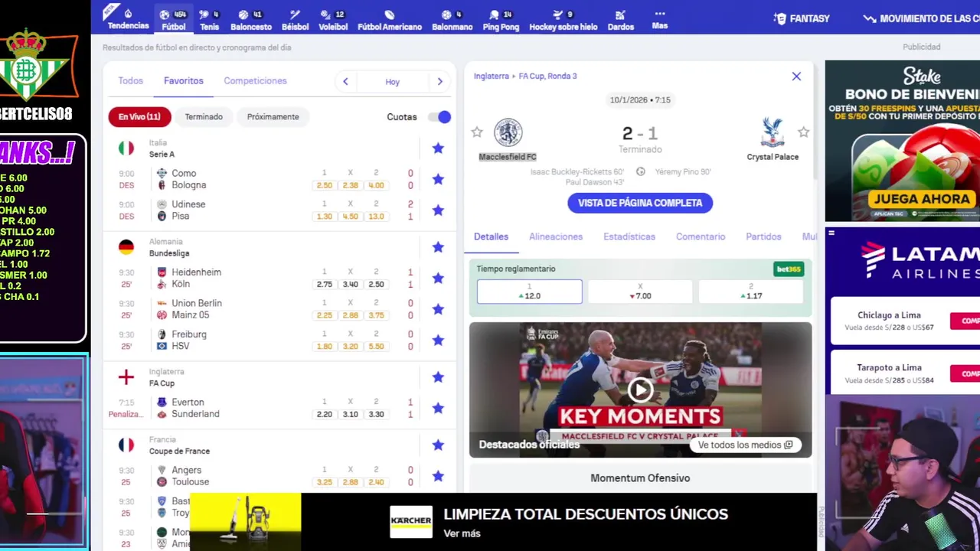Select Heidenheim home odds 2.75
Image resolution: width=980 pixels, height=551 pixels.
point(324,285)
